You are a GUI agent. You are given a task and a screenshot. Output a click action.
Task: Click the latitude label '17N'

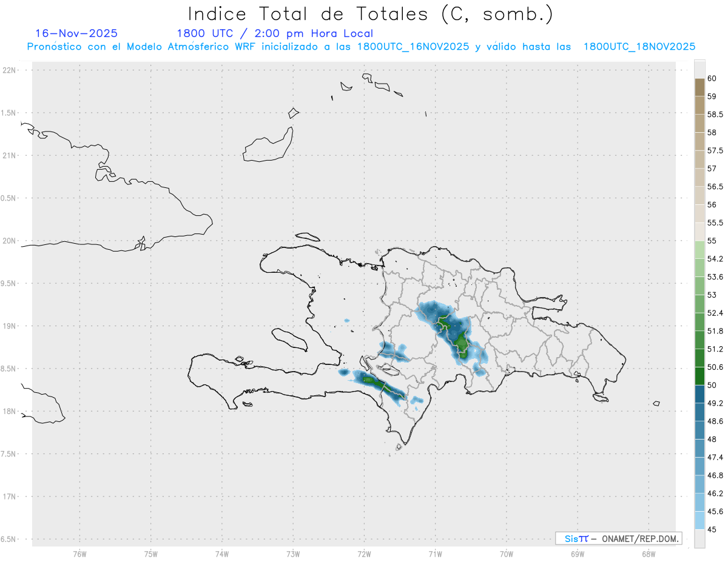10,497
